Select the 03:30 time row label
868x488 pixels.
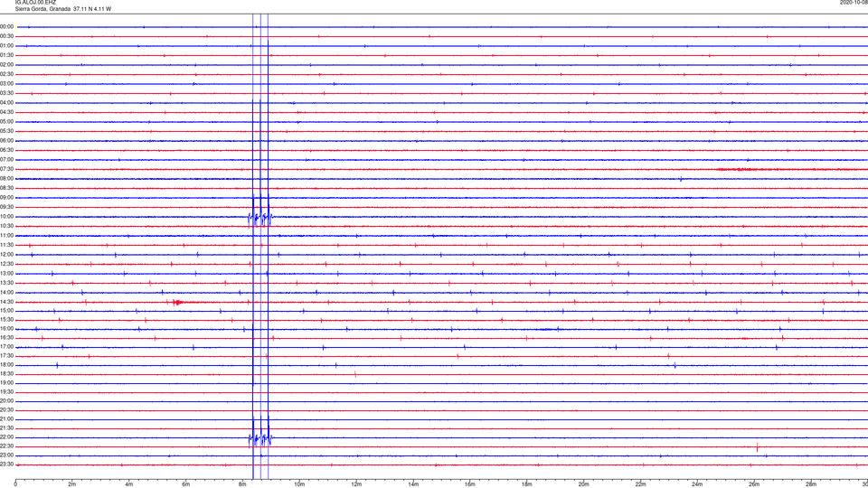coord(6,93)
